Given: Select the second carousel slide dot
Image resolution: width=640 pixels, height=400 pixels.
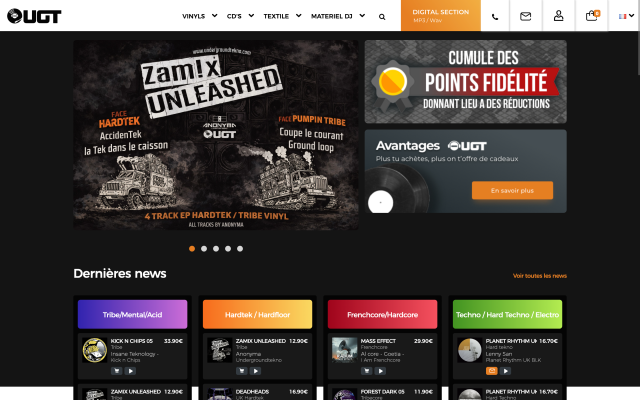Looking at the screenshot, I should (204, 249).
